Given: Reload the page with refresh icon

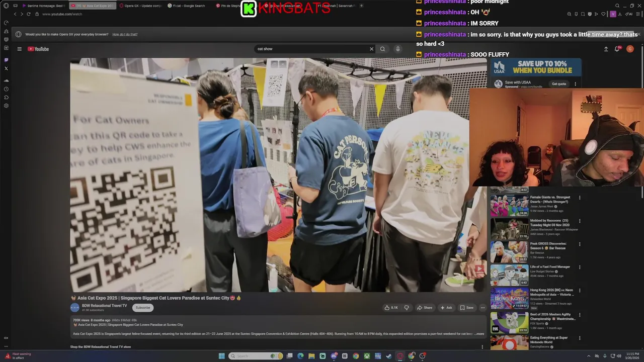Looking at the screenshot, I should coord(28,14).
